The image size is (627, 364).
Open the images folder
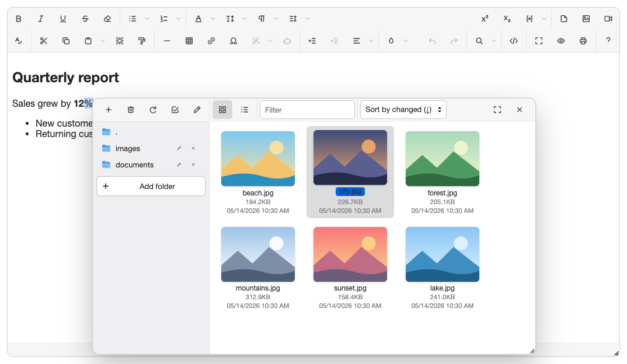(x=151, y=148)
